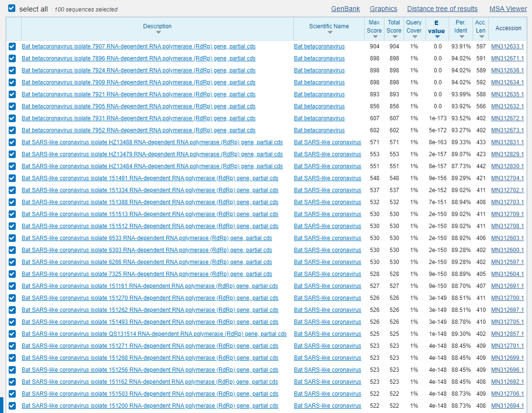Uncheck the select all checkbox
Screen dimensions: 532x413
pos(12,9)
